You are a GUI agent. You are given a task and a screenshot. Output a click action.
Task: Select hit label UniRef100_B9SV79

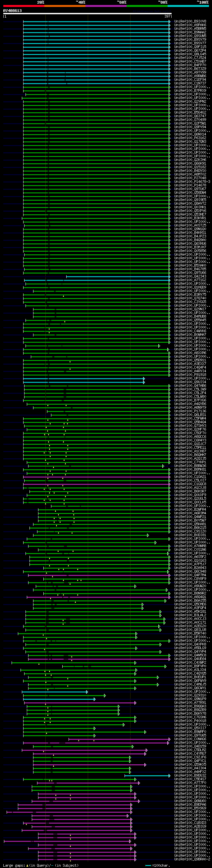pyautogui.click(x=190, y=40)
